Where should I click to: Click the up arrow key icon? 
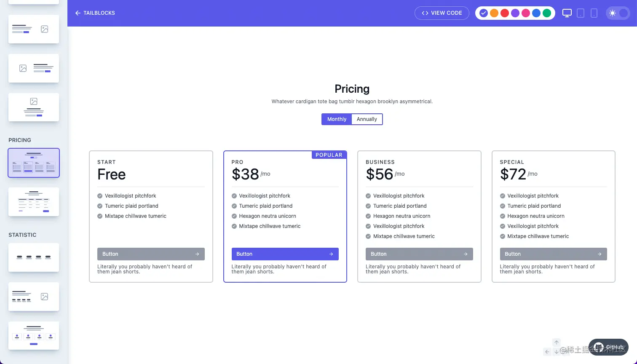pyautogui.click(x=557, y=343)
